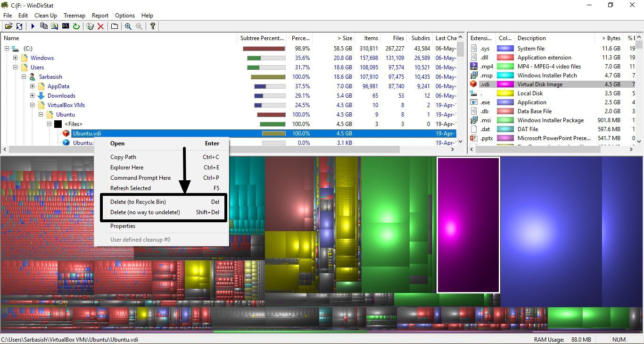Click the Zoom Out magnifier toolbar icon
Image resolution: width=644 pixels, height=344 pixels.
coord(139,26)
